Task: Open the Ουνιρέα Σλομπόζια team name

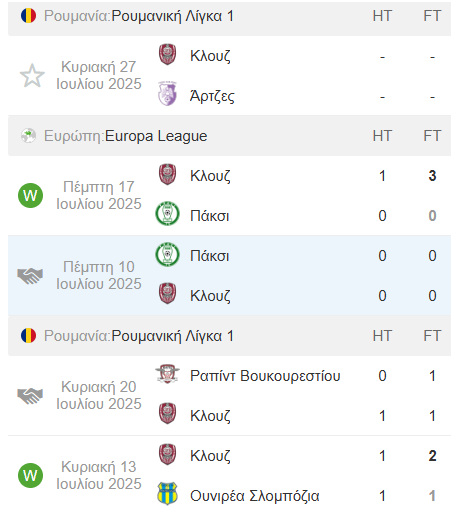Action: tap(255, 496)
